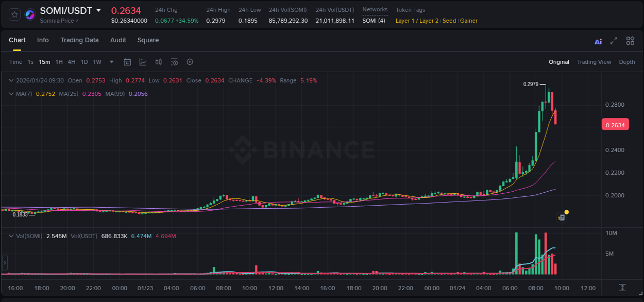Launch the Binance Ai assistant icon
Viewport: 644px width, 302px height.
[x=598, y=40]
